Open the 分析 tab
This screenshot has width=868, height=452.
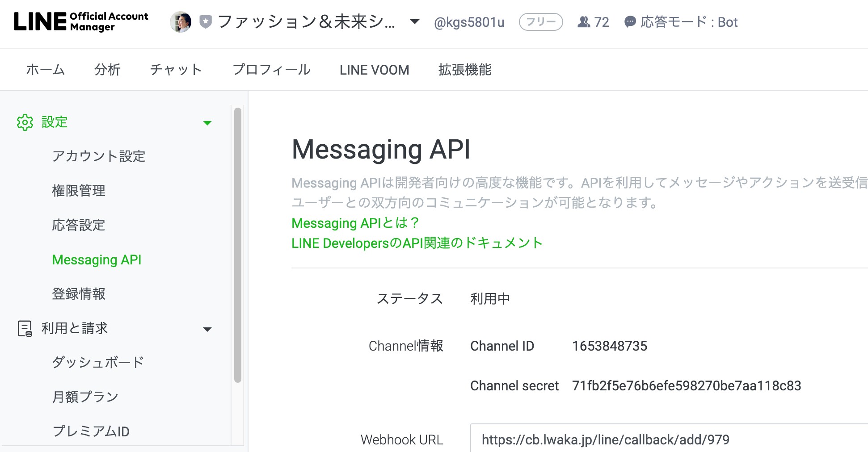click(107, 70)
